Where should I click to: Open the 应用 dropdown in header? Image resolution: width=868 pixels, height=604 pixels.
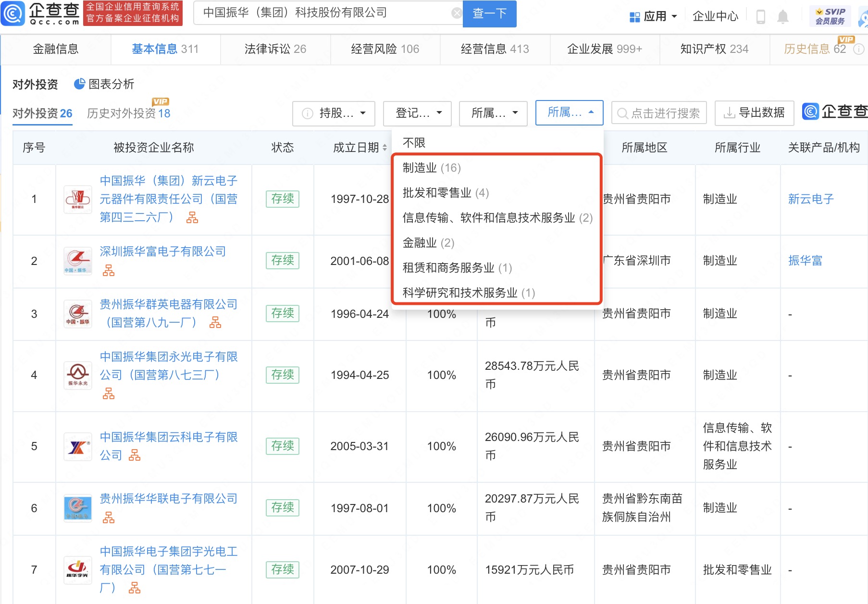[x=654, y=17]
